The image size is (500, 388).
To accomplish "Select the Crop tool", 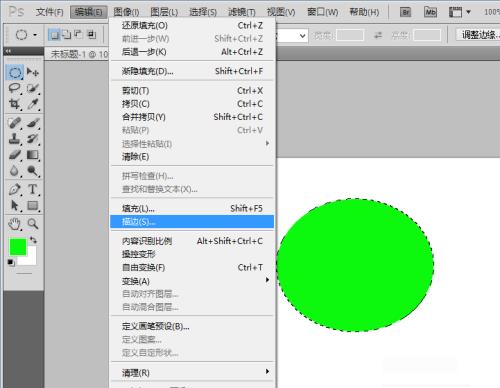I will pyautogui.click(x=15, y=104).
